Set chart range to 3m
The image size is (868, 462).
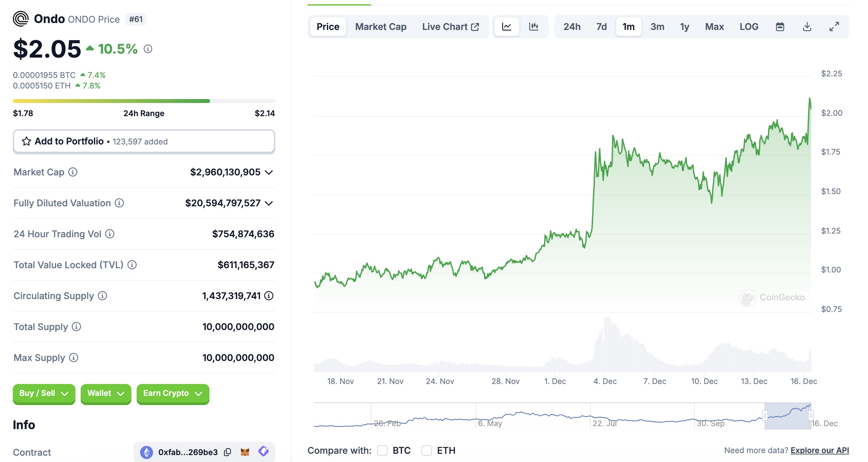tap(657, 27)
